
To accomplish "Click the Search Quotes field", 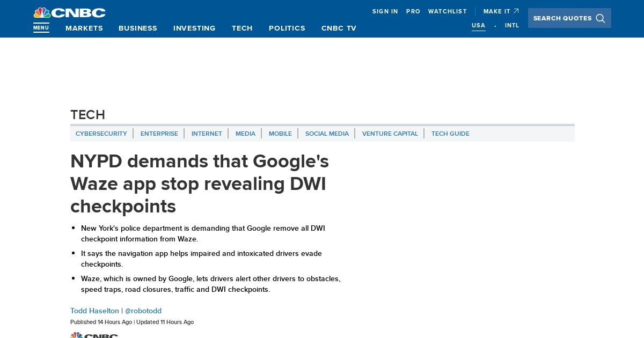I will click(x=569, y=18).
